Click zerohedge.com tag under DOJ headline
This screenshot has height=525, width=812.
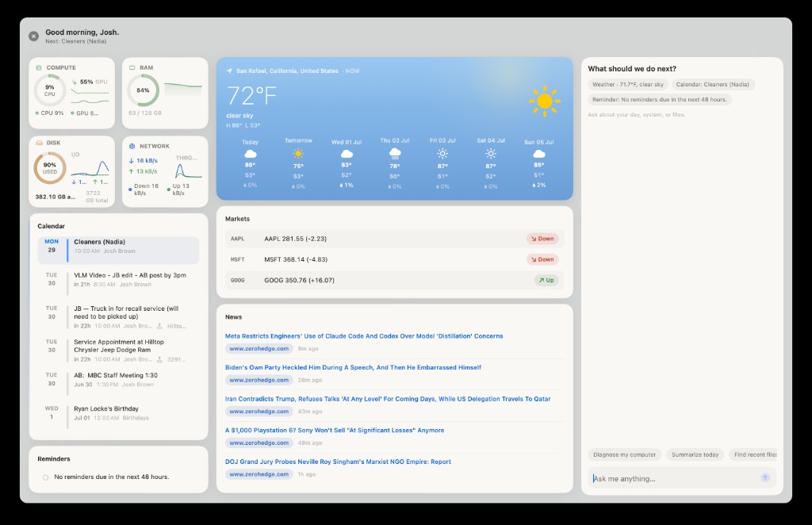tap(259, 474)
